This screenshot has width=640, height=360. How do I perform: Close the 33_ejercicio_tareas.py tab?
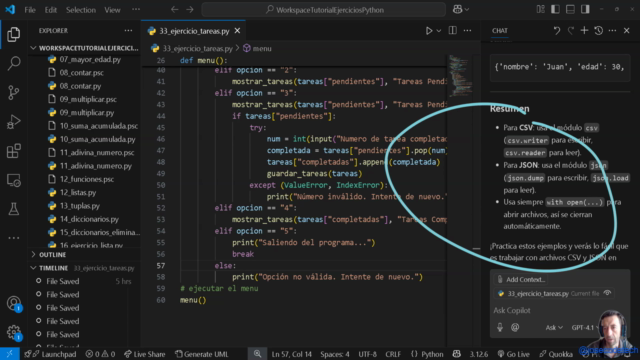pos(238,31)
